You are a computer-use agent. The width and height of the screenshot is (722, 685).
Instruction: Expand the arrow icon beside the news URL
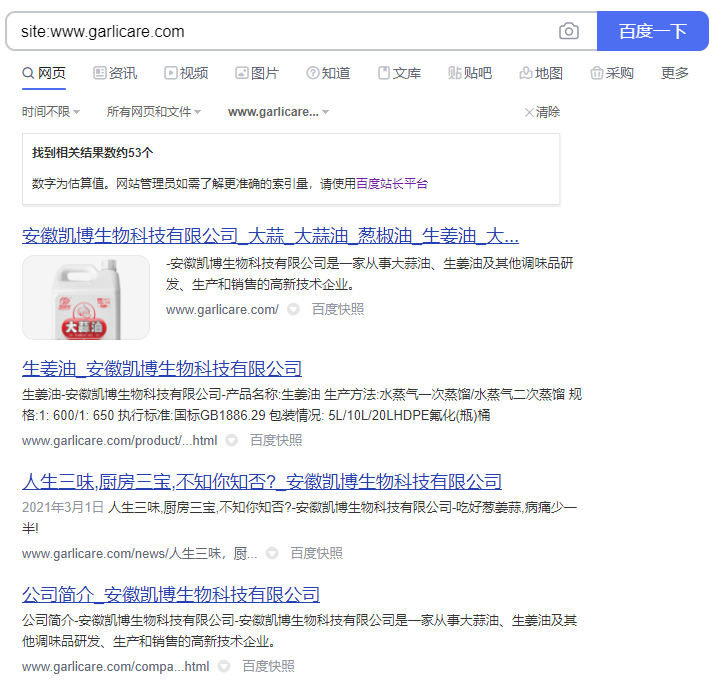click(x=272, y=553)
